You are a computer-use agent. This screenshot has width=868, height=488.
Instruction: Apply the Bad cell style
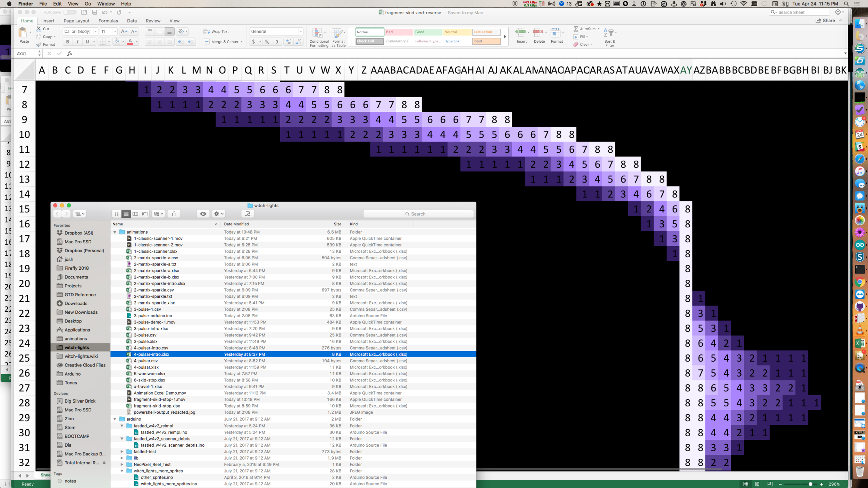tap(399, 32)
